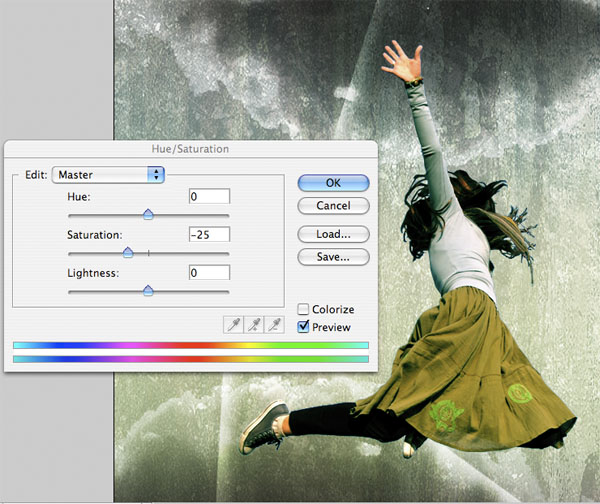
Task: Click the Edit dropdown arrow stepper
Action: pyautogui.click(x=156, y=175)
